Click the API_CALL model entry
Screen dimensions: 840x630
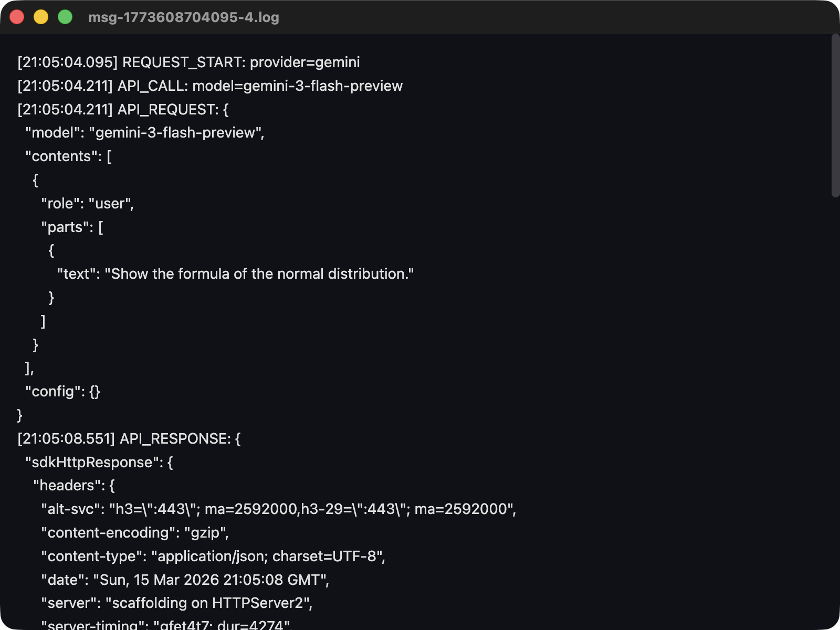[x=210, y=86]
